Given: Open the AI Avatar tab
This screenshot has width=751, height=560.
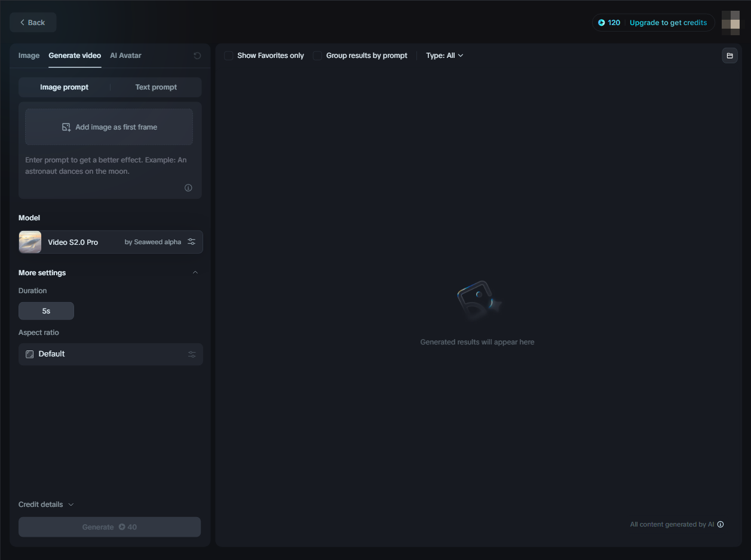Looking at the screenshot, I should pyautogui.click(x=125, y=56).
